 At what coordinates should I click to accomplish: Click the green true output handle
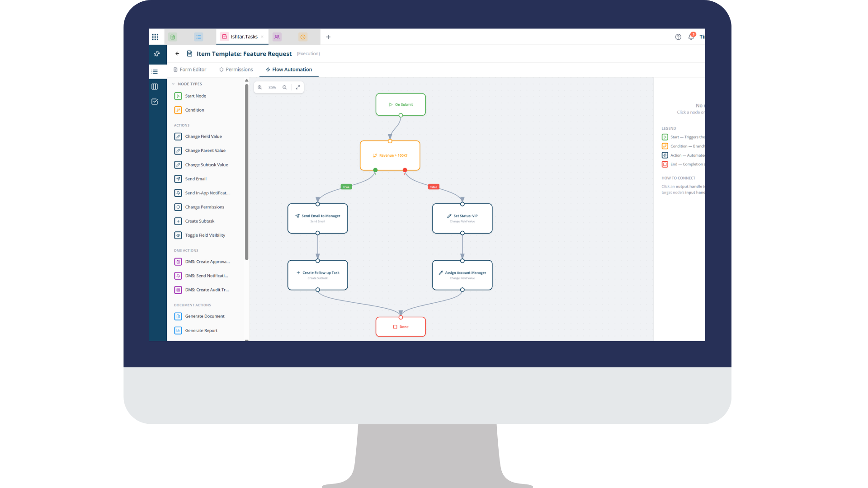tap(375, 170)
